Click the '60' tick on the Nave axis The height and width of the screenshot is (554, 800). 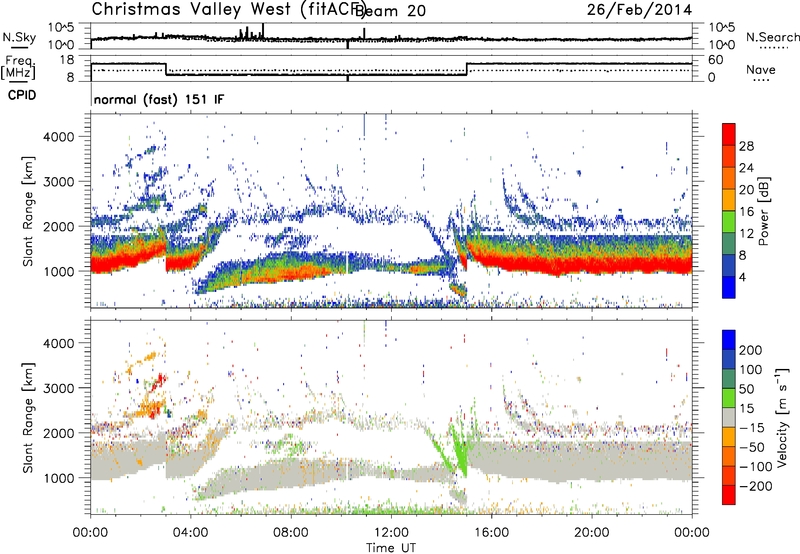[716, 60]
